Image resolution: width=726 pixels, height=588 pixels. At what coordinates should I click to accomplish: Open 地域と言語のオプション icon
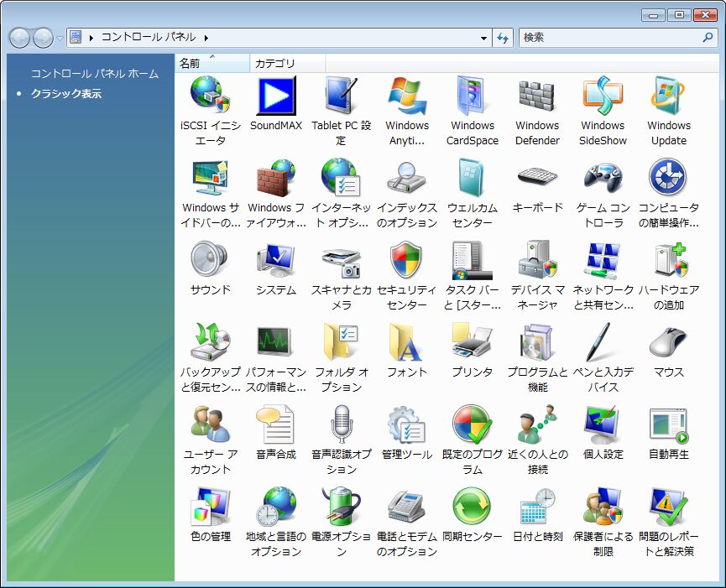(x=276, y=507)
